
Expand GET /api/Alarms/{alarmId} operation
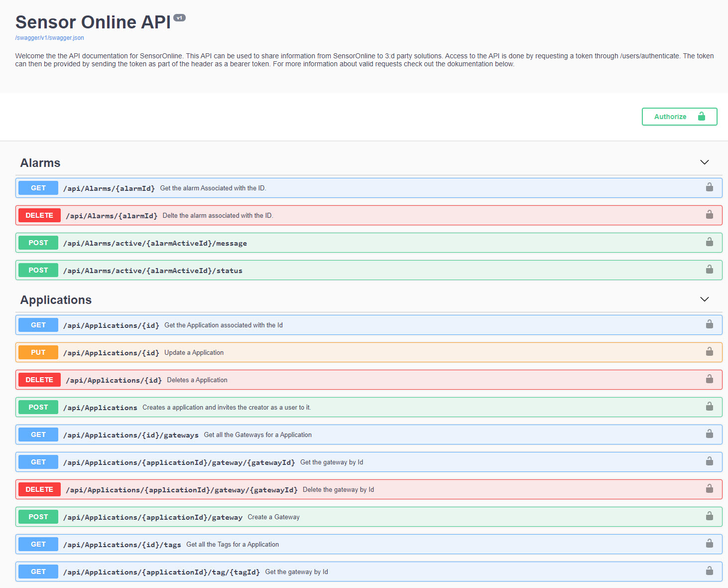click(x=368, y=188)
